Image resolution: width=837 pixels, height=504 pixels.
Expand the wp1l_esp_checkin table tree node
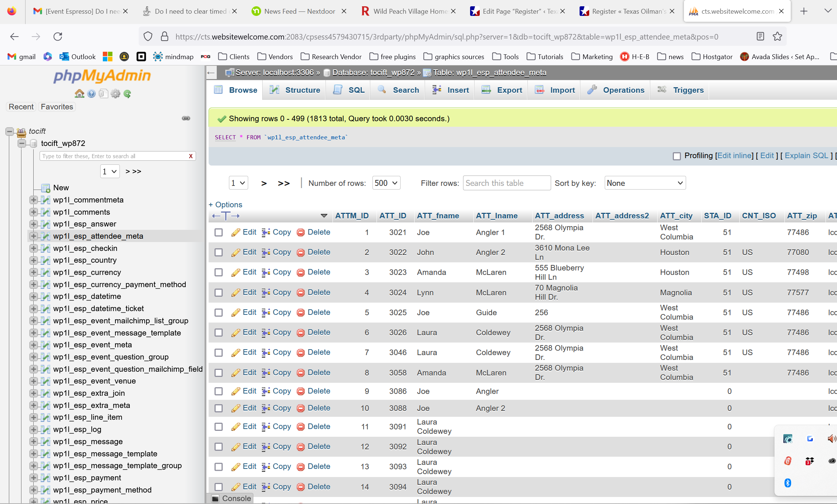34,248
